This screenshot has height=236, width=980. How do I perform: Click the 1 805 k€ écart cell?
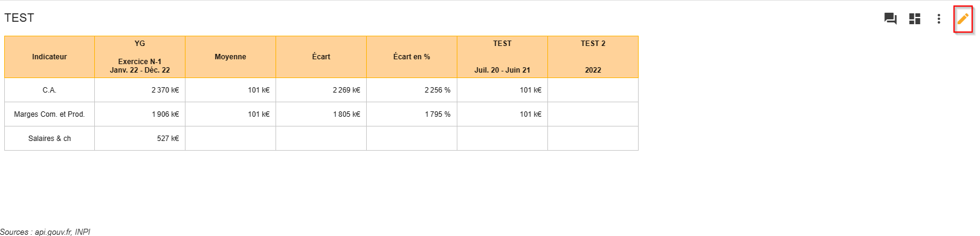(321, 114)
